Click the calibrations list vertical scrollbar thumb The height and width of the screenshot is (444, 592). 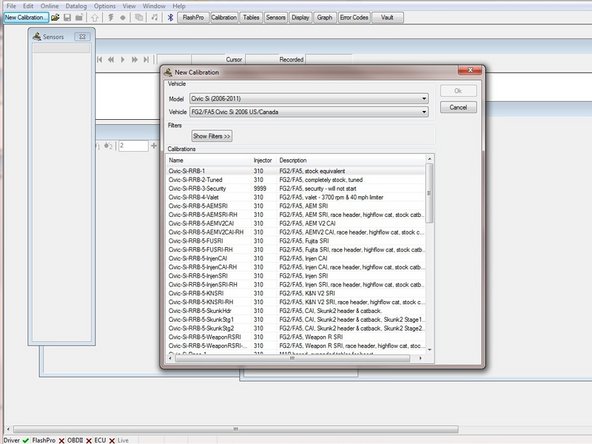pos(429,193)
